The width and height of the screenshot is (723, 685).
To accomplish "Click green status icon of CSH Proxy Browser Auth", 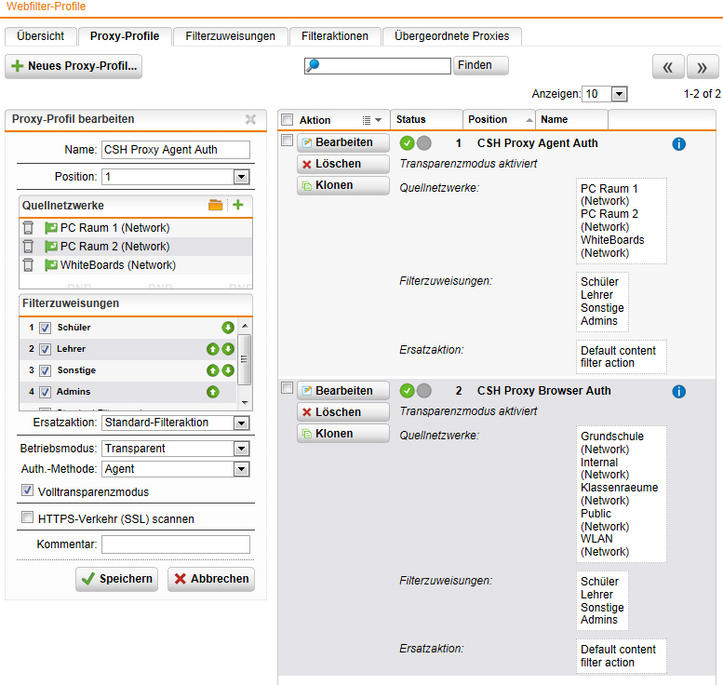I will pos(407,391).
